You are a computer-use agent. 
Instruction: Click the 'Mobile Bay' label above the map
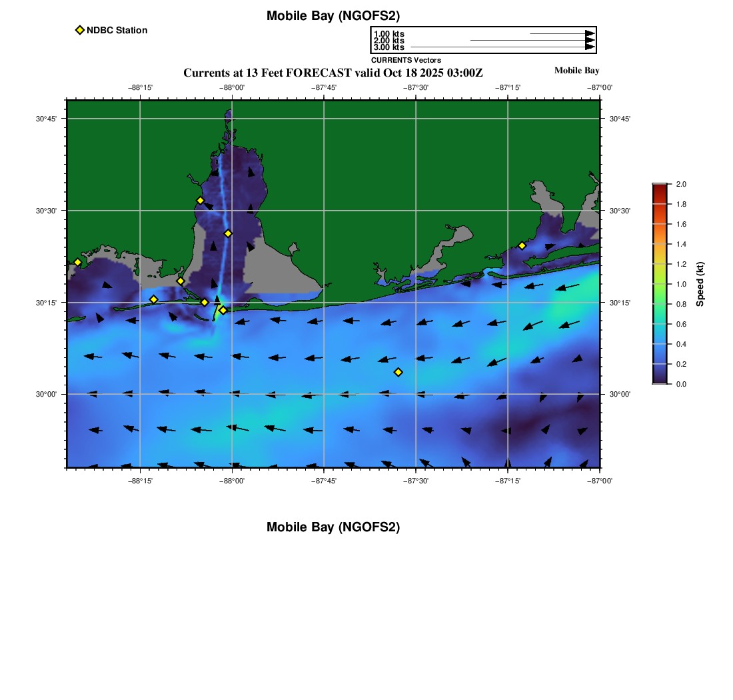click(576, 71)
